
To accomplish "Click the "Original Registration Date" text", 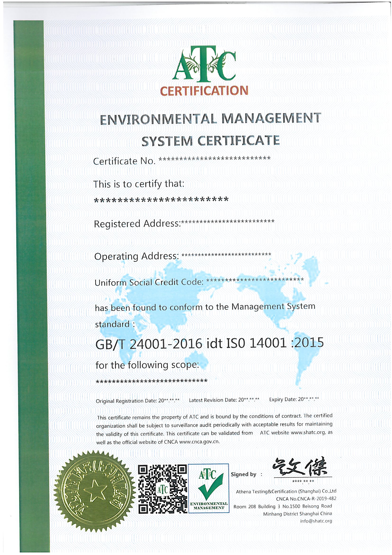I will click(138, 401).
